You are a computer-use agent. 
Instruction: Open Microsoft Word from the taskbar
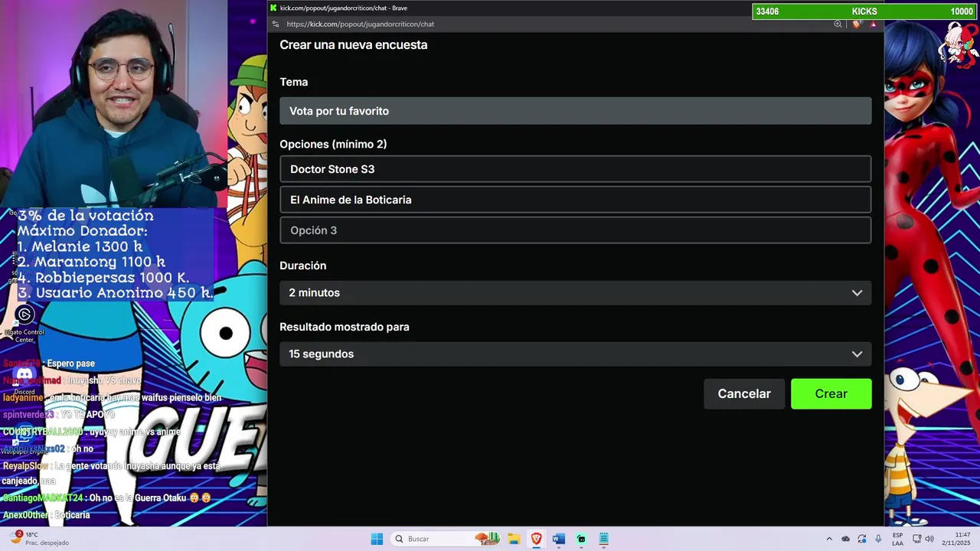(x=559, y=539)
